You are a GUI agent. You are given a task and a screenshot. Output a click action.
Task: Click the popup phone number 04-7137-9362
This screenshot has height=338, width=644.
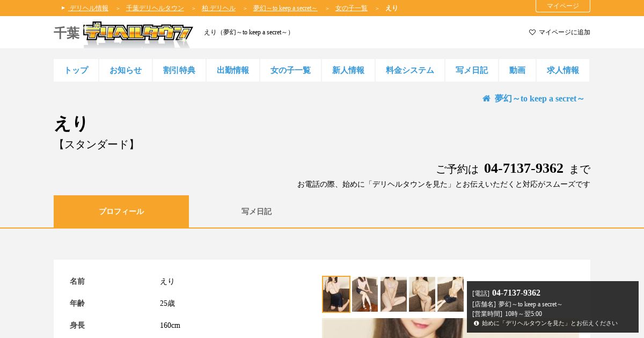tap(516, 293)
